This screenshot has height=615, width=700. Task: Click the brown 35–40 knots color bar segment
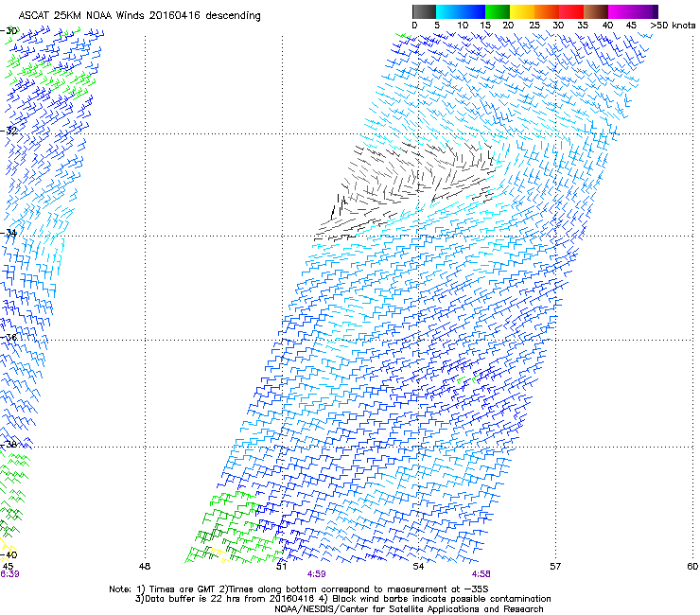click(596, 11)
